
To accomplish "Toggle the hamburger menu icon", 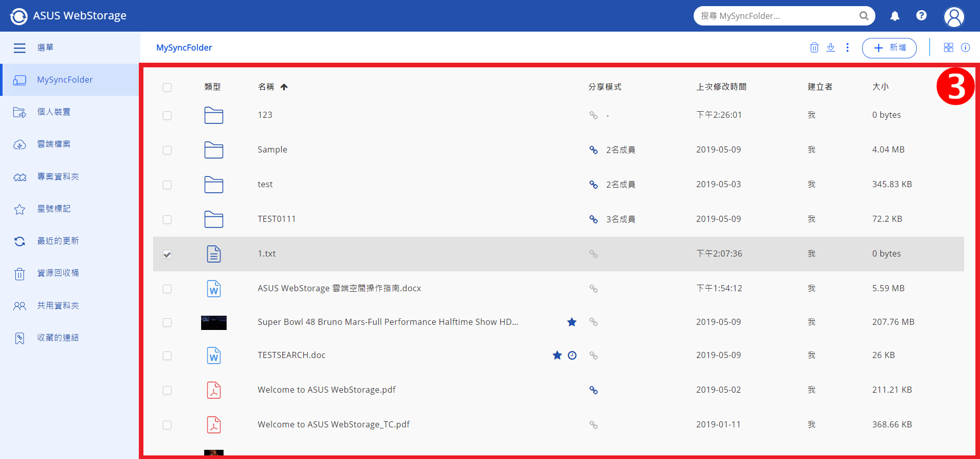I will tap(19, 48).
